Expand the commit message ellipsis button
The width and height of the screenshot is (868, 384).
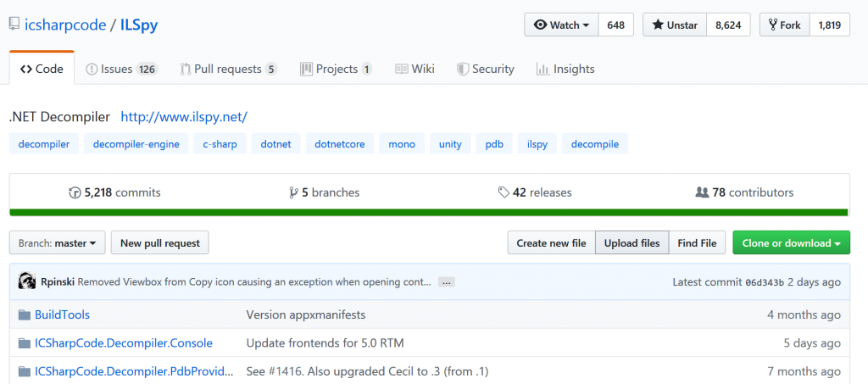(446, 282)
